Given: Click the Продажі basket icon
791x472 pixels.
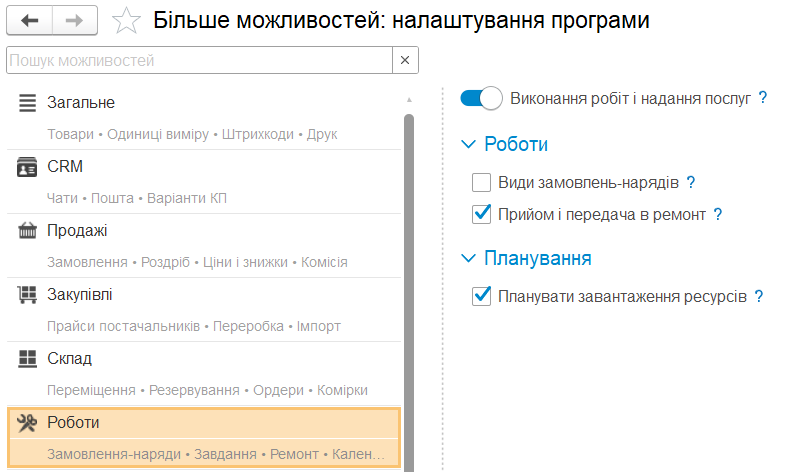Looking at the screenshot, I should [27, 230].
